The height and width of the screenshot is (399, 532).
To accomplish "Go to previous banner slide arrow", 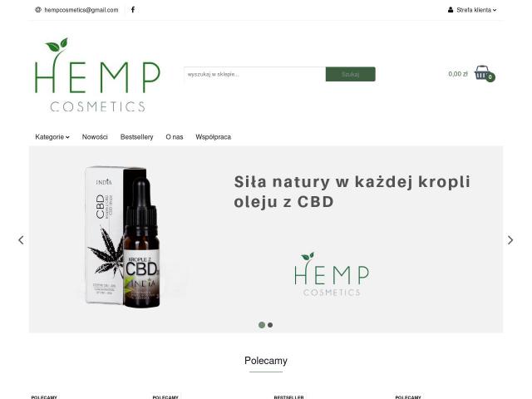I will (x=21, y=240).
